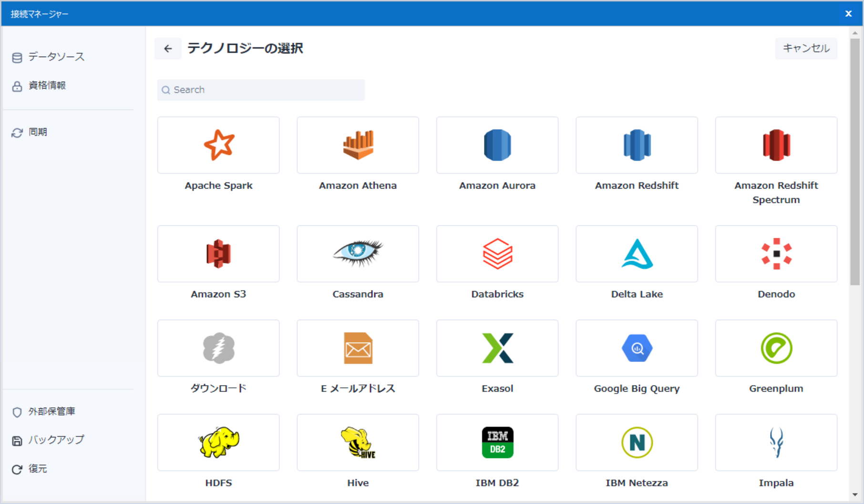The image size is (864, 504).
Task: Click the Amazon Redshift Spectrum label
Action: (776, 192)
